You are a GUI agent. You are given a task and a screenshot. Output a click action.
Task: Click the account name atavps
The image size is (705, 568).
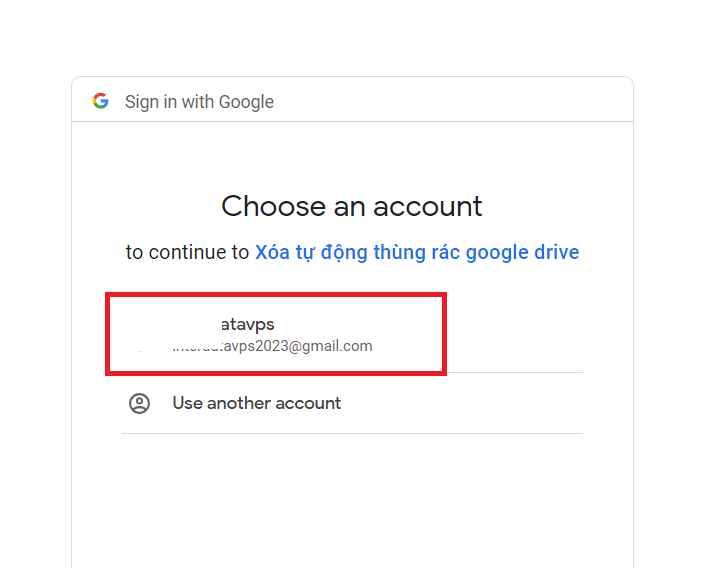[248, 325]
